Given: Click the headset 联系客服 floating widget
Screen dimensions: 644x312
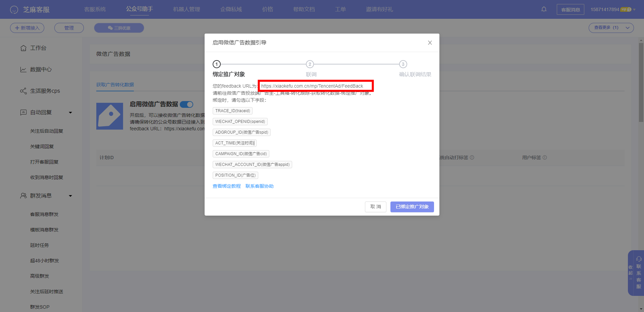Looking at the screenshot, I should coord(639,273).
